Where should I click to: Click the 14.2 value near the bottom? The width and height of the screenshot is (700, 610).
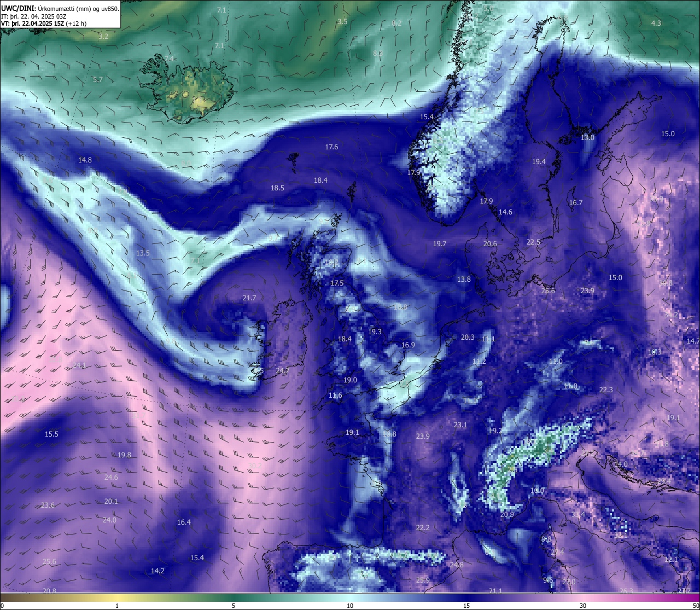tap(157, 571)
